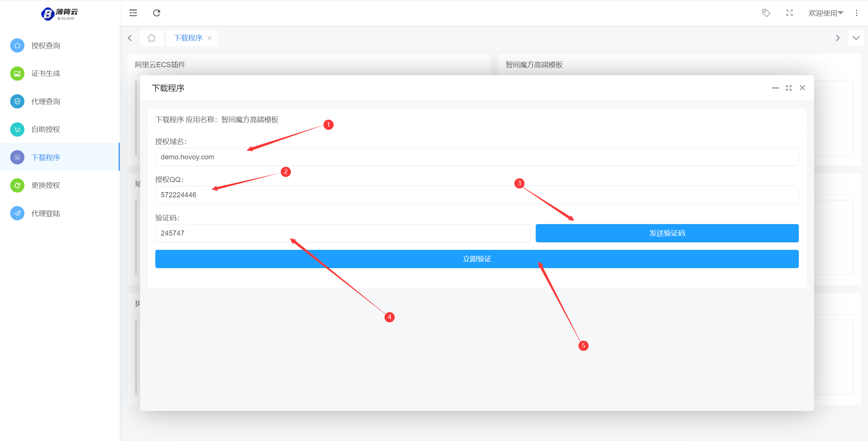Maximize the 下载程序 dialog

(789, 88)
